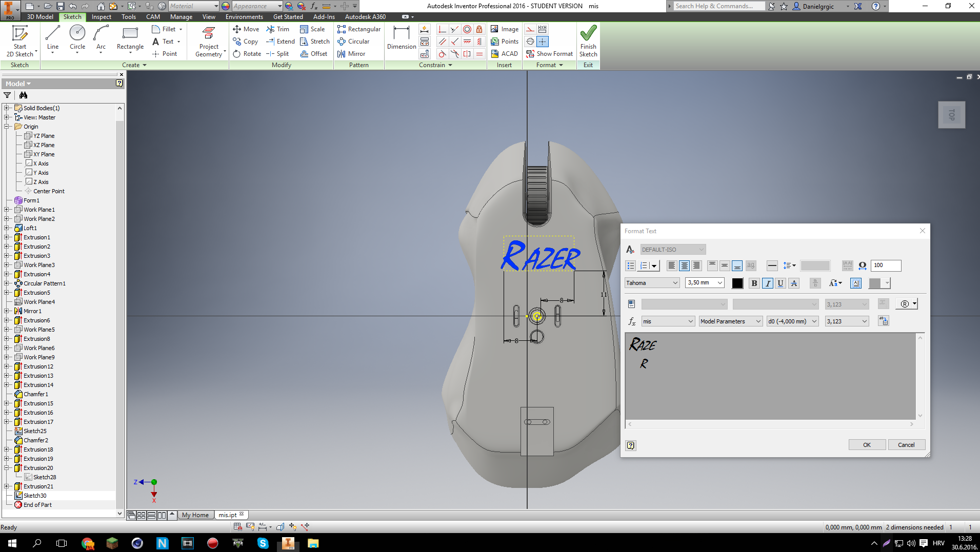The image size is (980, 552).
Task: Click Show Format button
Action: pos(550,54)
